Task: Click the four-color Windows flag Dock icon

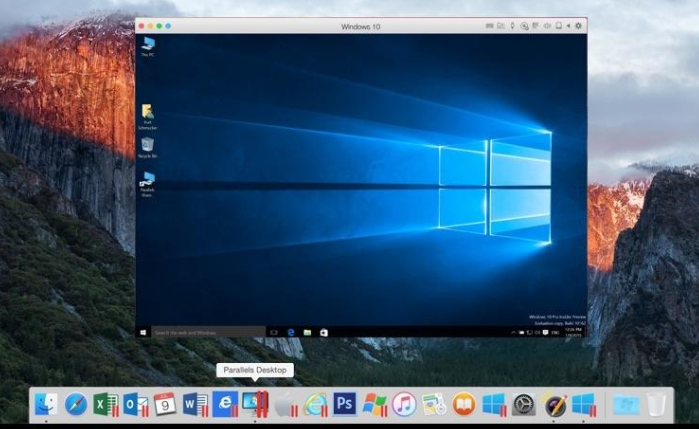Action: (374, 404)
